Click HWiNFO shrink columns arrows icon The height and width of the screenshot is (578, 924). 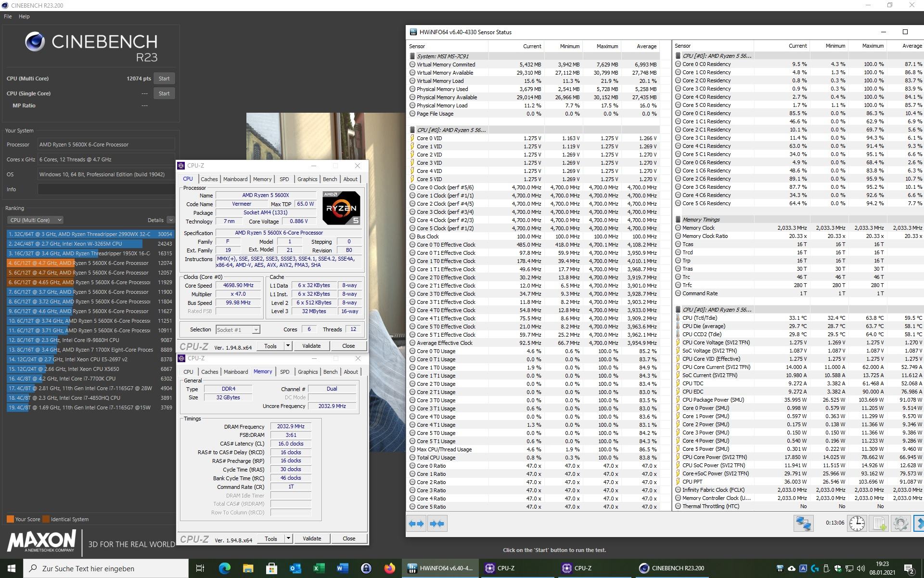point(437,524)
